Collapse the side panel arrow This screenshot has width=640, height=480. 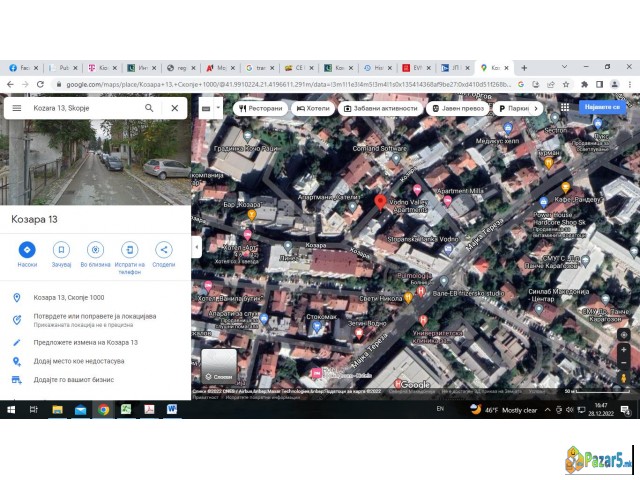(196, 246)
